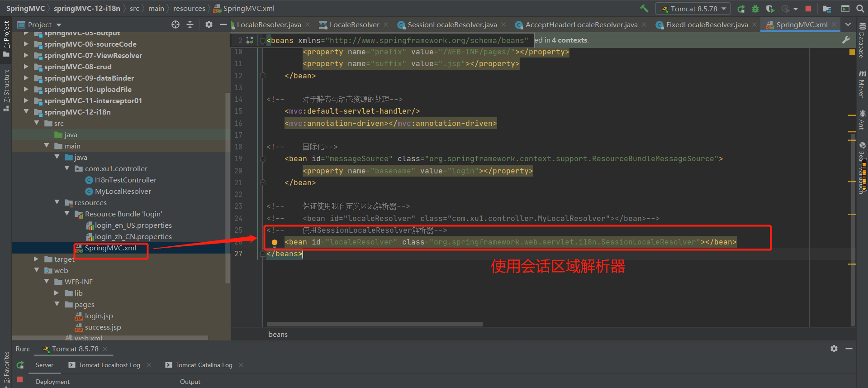Click the Locate target icon in Project panel
Image resolution: width=868 pixels, height=388 pixels.
[175, 24]
